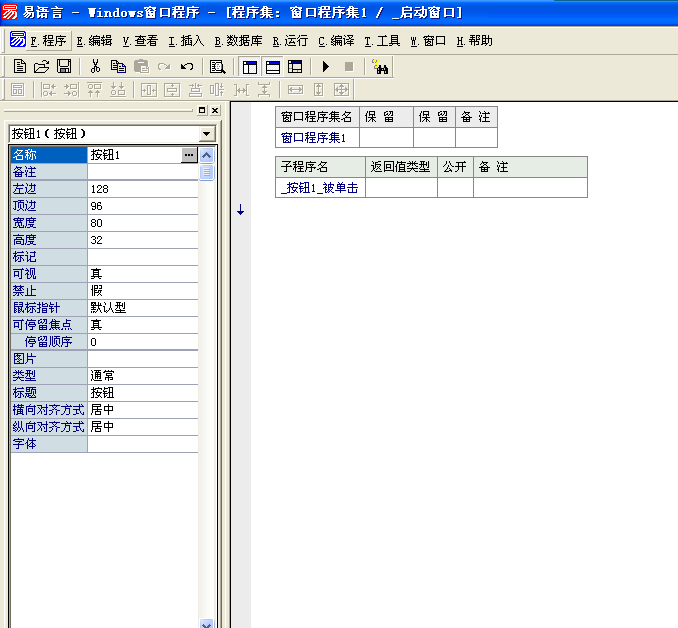Click the 顶边 value field 96
This screenshot has height=628, width=678.
[143, 206]
